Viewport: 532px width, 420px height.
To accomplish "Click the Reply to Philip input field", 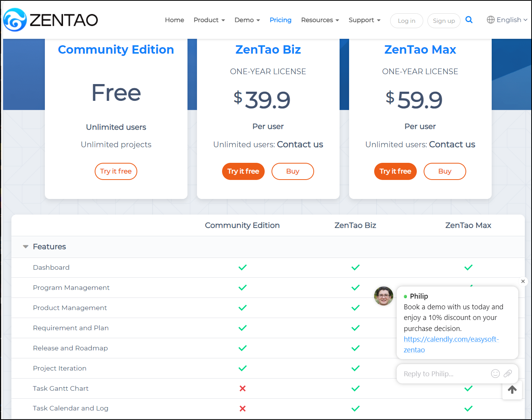I will 457,374.
